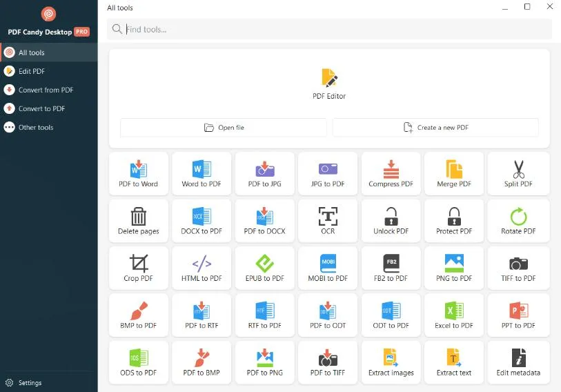Viewport: 561px width, 392px height.
Task: Select the PDF to JPG tool
Action: tap(265, 174)
